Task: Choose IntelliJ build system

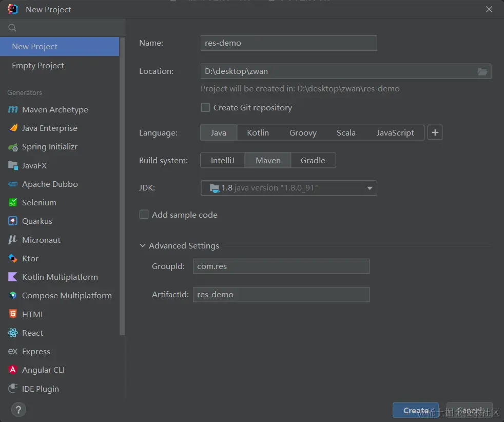Action: [222, 160]
